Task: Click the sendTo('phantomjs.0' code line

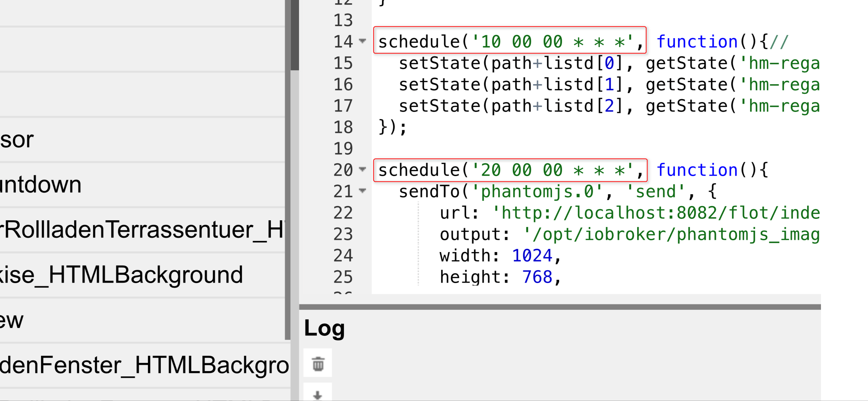Action: coord(558,191)
